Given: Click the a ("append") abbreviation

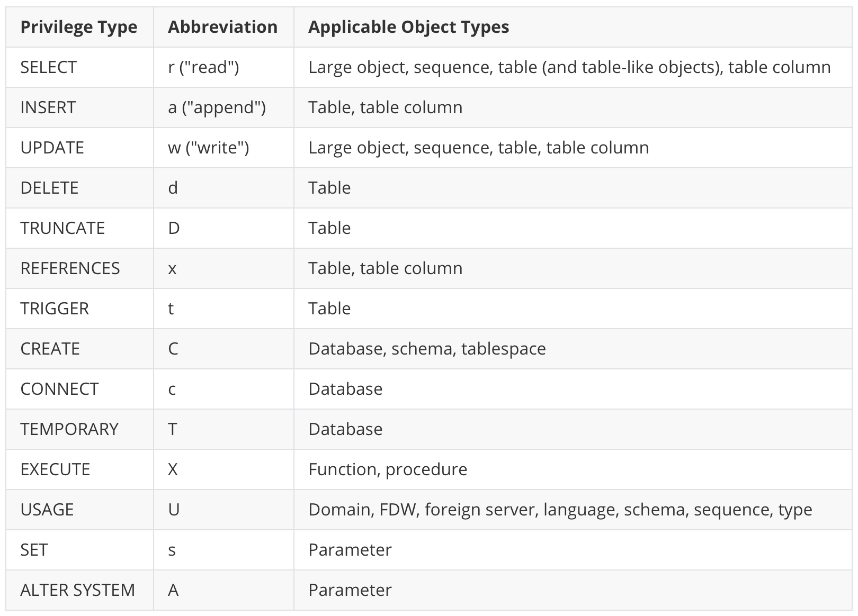Looking at the screenshot, I should pos(217,107).
